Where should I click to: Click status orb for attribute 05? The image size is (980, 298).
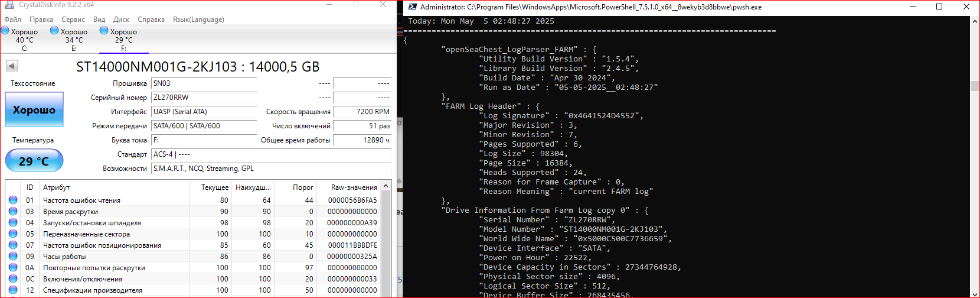click(13, 234)
